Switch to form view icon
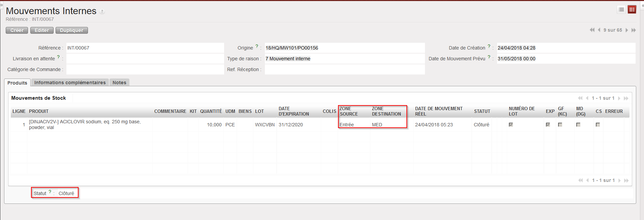644x220 pixels. coord(632,9)
